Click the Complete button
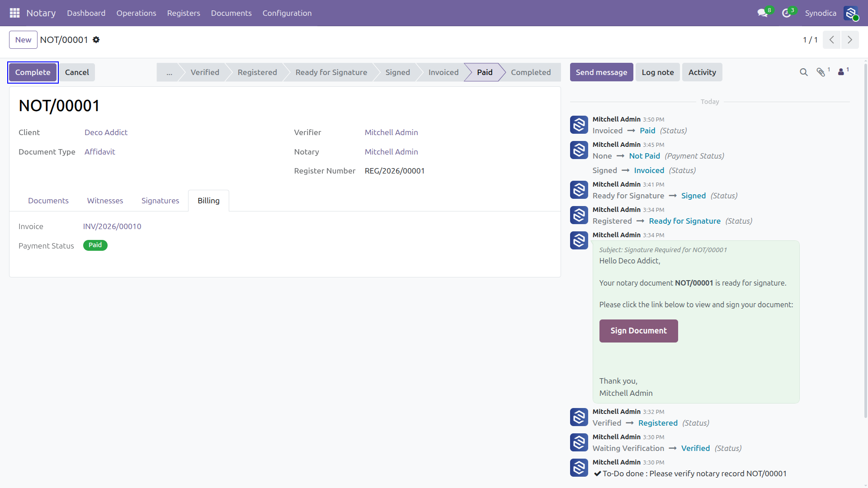 click(33, 72)
